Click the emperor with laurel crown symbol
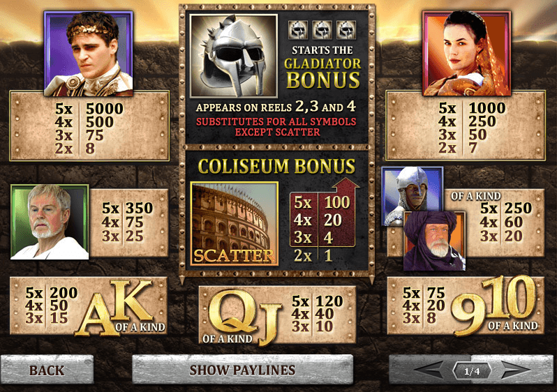Image resolution: width=557 pixels, height=392 pixels. coord(89,54)
